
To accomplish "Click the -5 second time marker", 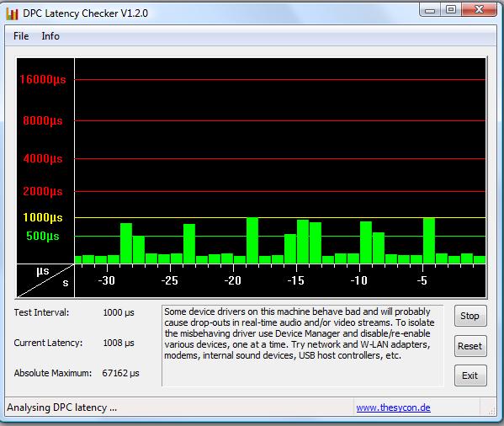I will click(x=422, y=280).
